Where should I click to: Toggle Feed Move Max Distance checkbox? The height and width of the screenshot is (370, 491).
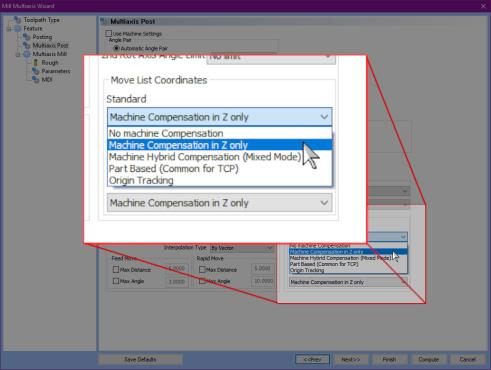click(x=116, y=269)
